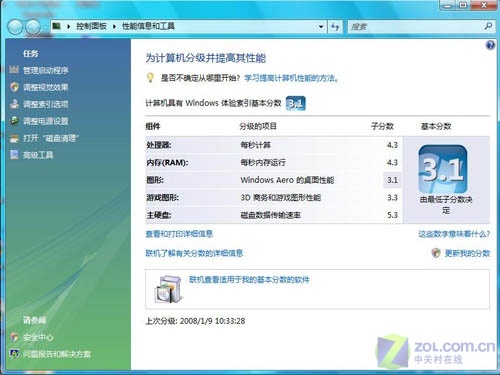Click the 3.3 subscore for 游戏图形
Image resolution: width=500 pixels, height=375 pixels.
coord(392,198)
